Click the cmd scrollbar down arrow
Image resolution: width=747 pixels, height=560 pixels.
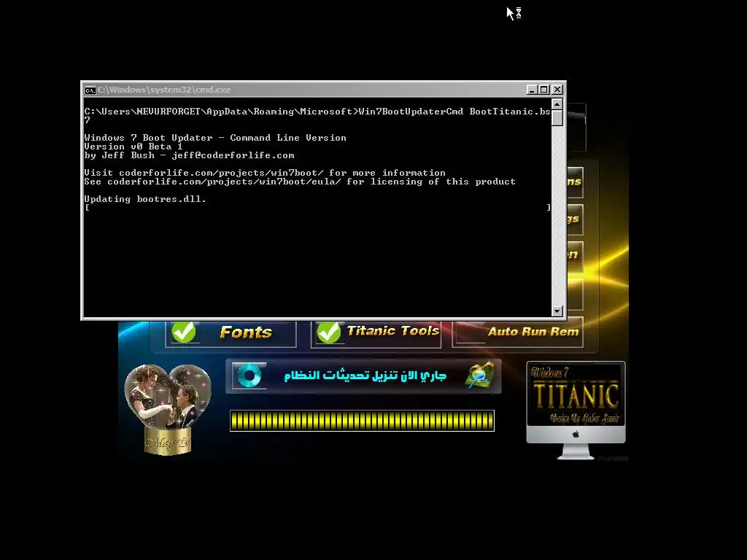point(557,311)
